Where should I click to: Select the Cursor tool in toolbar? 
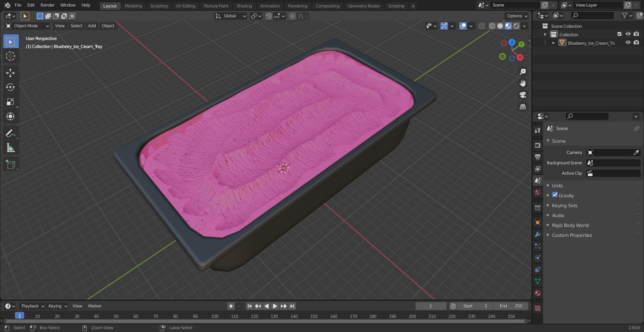click(10, 56)
